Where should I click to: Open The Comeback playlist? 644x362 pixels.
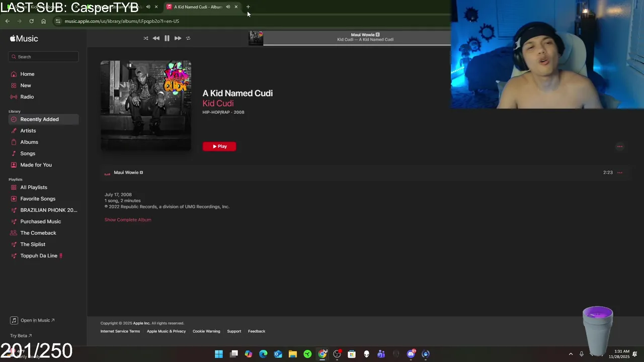[x=43, y=233]
